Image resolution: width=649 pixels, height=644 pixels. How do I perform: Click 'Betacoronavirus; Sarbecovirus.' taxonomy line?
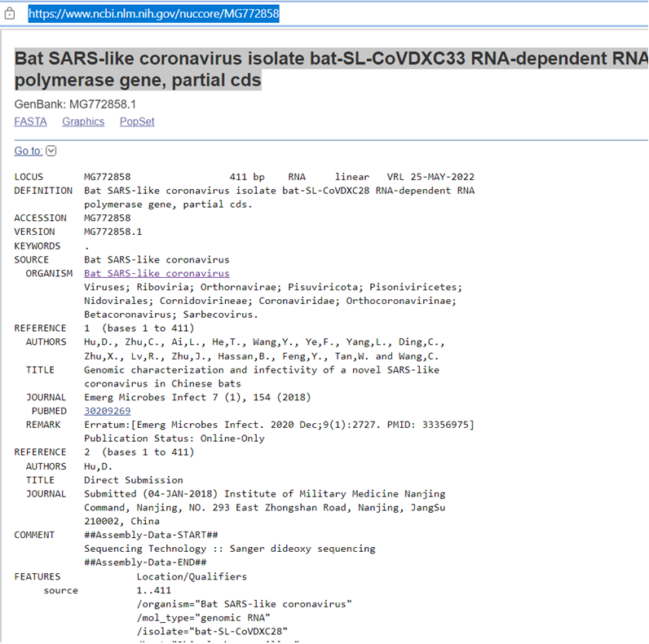171,314
